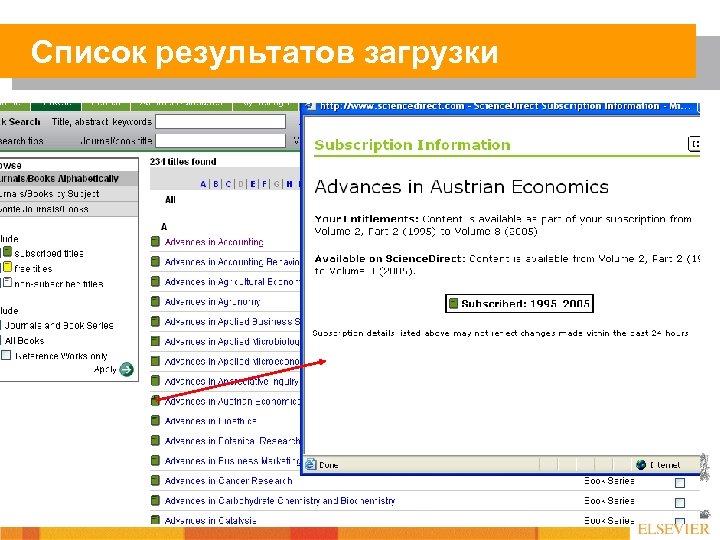Viewport: 720px width, 540px height.
Task: Open green book icon beside Advances in Business Marketing
Action: click(155, 460)
